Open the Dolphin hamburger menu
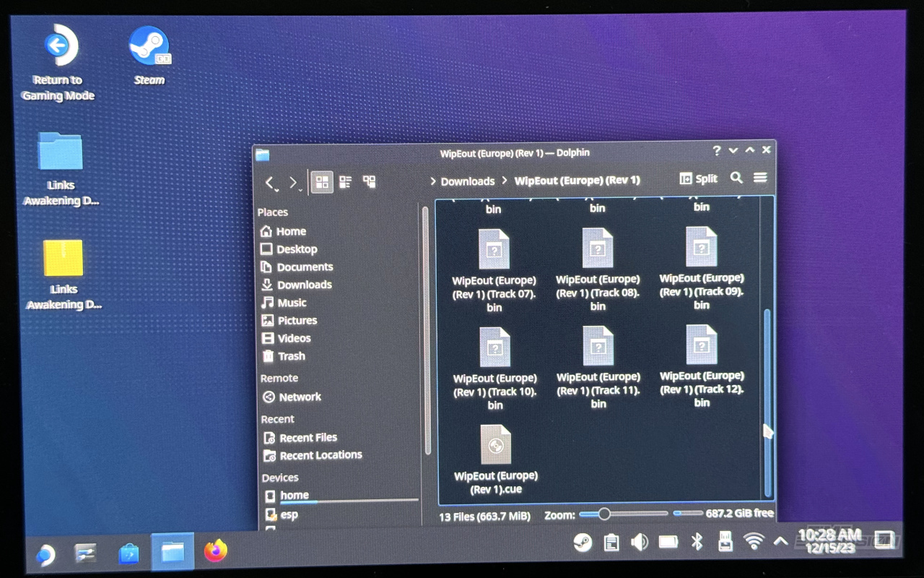Screen dimensions: 924x578 [760, 178]
